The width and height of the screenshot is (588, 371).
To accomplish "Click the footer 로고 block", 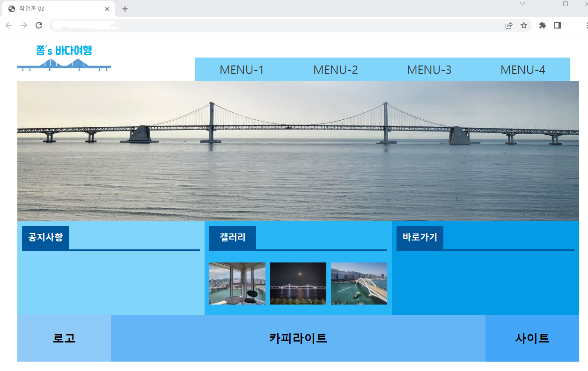I will tap(64, 338).
